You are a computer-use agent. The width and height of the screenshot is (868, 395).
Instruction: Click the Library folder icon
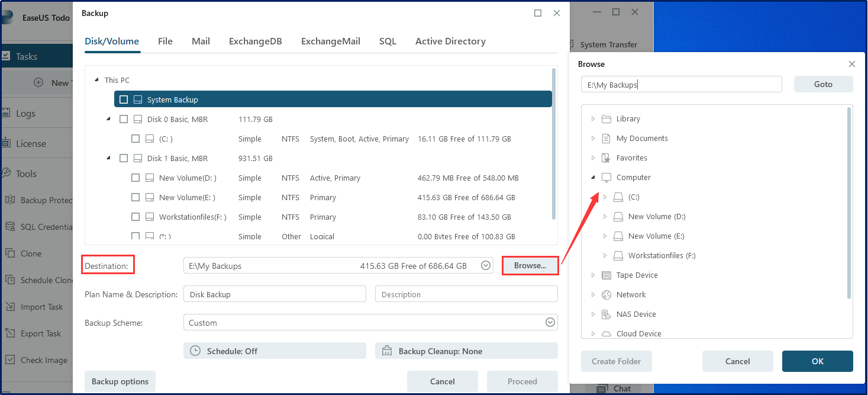[606, 119]
